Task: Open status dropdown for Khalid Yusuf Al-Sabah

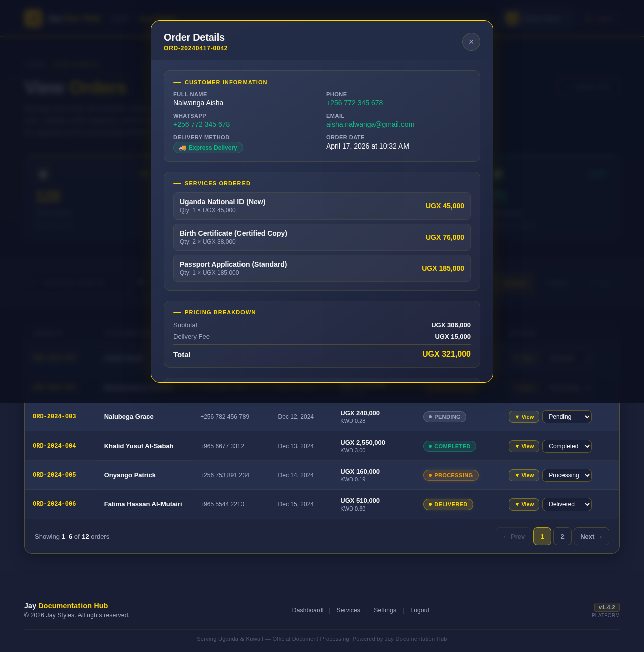Action: [567, 446]
